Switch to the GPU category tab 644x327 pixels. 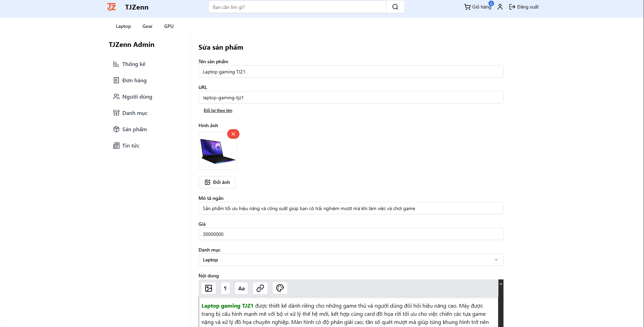click(x=169, y=26)
